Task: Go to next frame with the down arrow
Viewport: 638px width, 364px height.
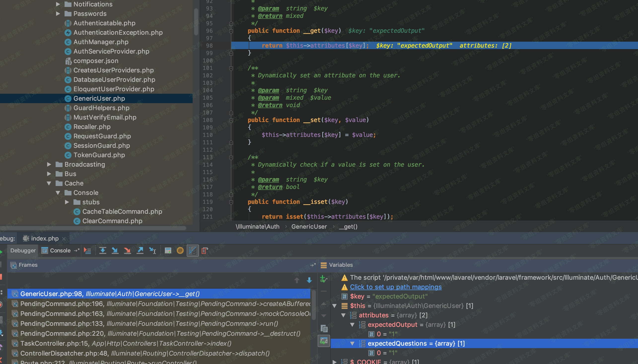Action: pyautogui.click(x=309, y=280)
